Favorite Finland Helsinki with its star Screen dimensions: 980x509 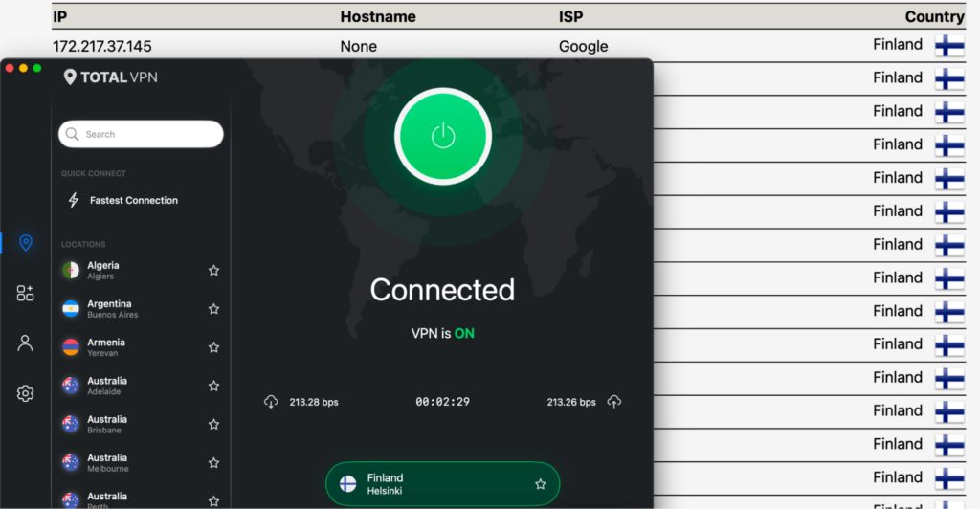(541, 484)
